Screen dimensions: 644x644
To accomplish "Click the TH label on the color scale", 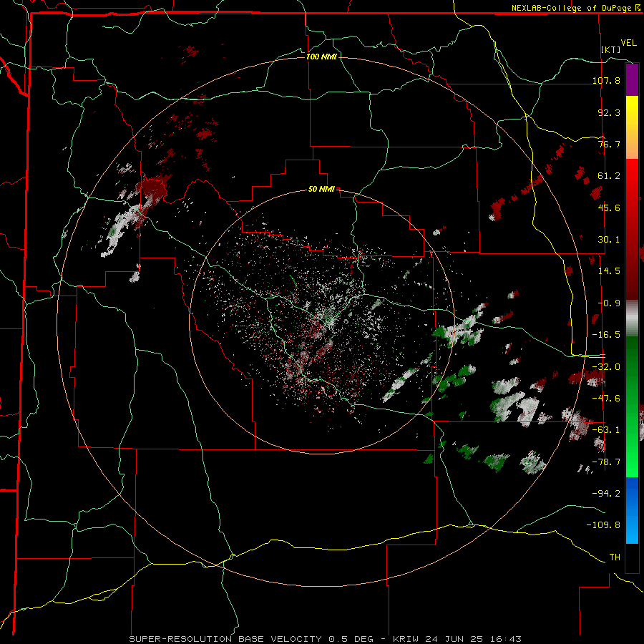I will [615, 557].
